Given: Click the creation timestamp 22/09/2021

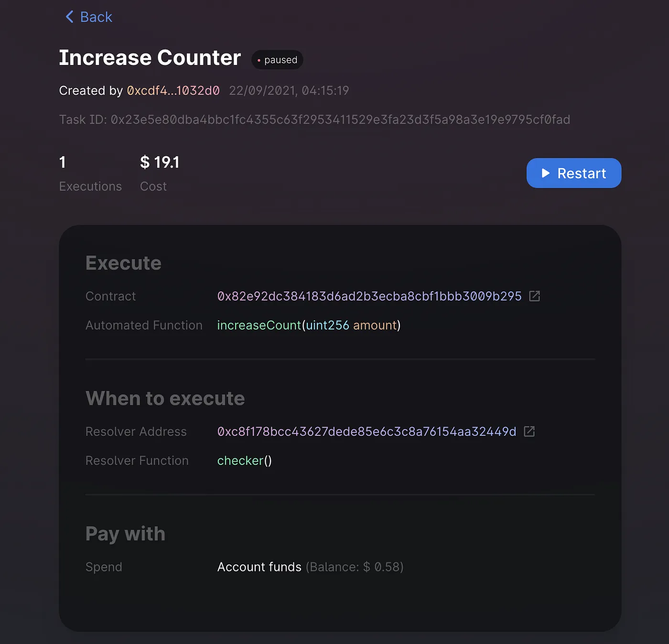Looking at the screenshot, I should click(x=289, y=91).
